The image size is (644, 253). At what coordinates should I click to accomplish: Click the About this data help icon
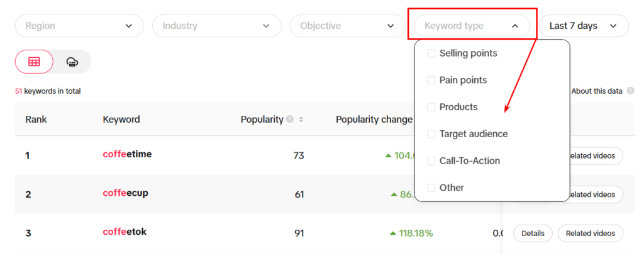click(x=630, y=91)
